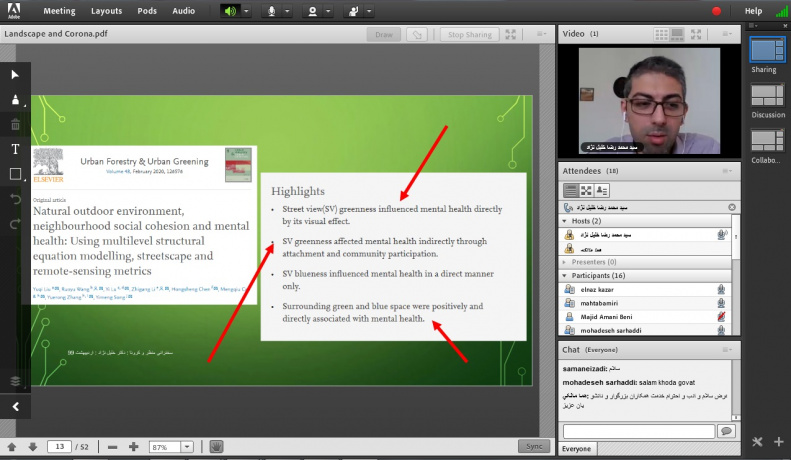Screen dimensions: 791x460
Task: Toggle the recording red dot indicator
Action: pyautogui.click(x=716, y=11)
